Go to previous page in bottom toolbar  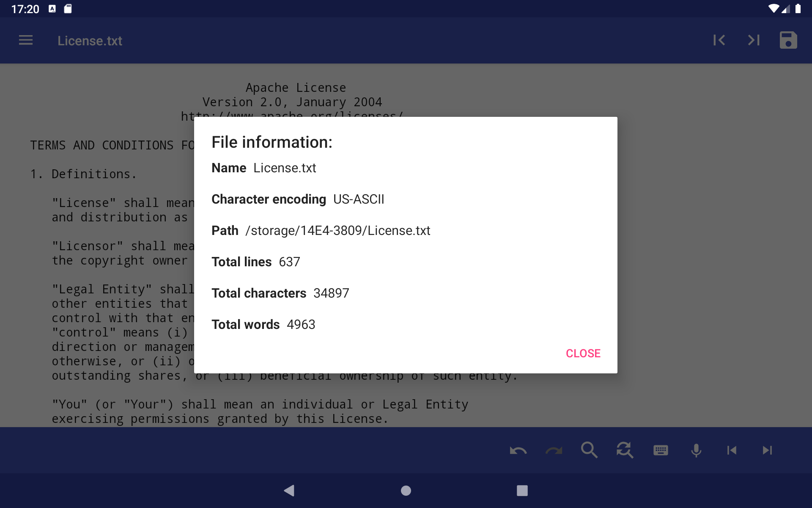pos(732,450)
